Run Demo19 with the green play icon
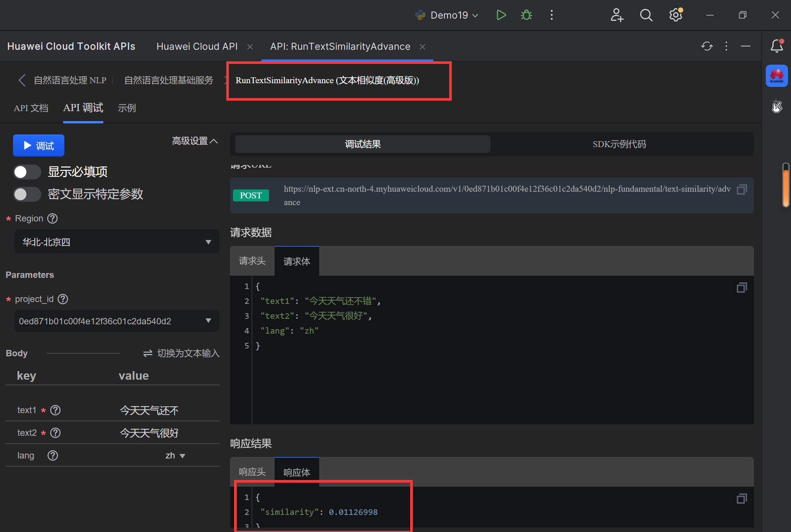 501,15
